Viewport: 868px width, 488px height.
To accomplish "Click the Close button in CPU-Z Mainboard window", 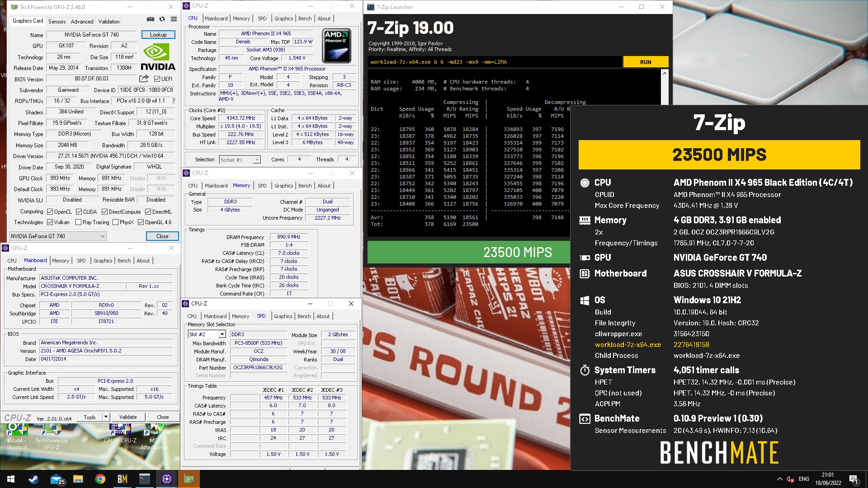I will [163, 417].
